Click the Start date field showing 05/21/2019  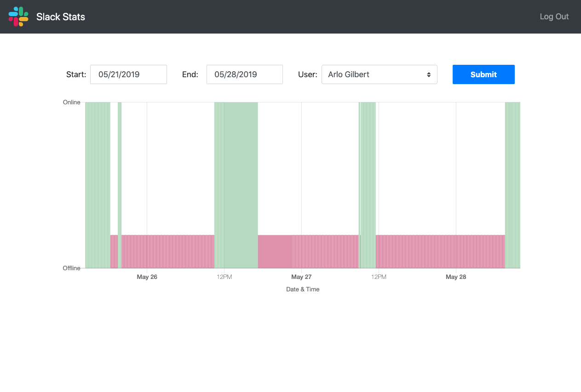[x=128, y=74]
